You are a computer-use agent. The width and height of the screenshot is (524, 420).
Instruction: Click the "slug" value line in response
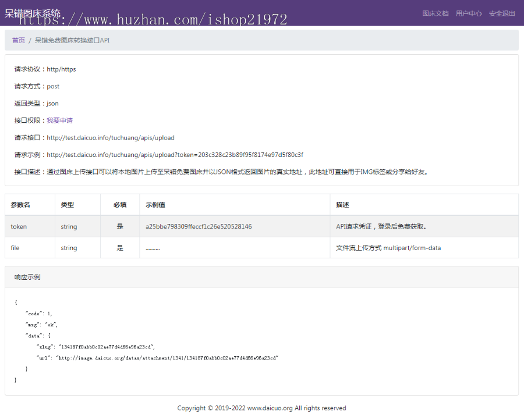[x=96, y=347]
